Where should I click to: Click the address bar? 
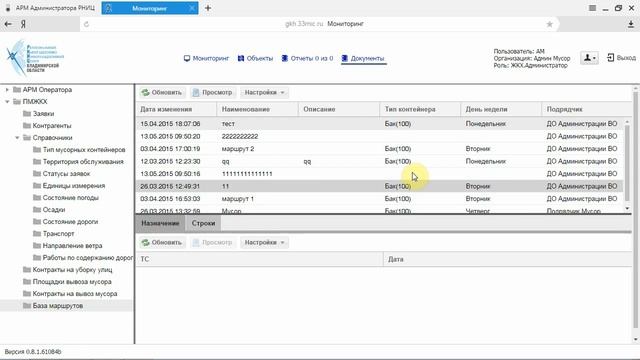318,24
